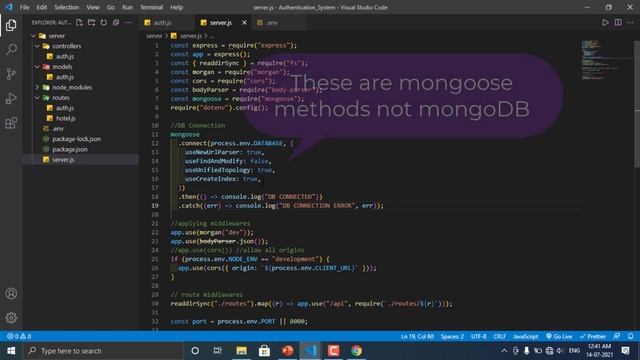The height and width of the screenshot is (360, 640).
Task: Open the Go menu
Action: [111, 7]
